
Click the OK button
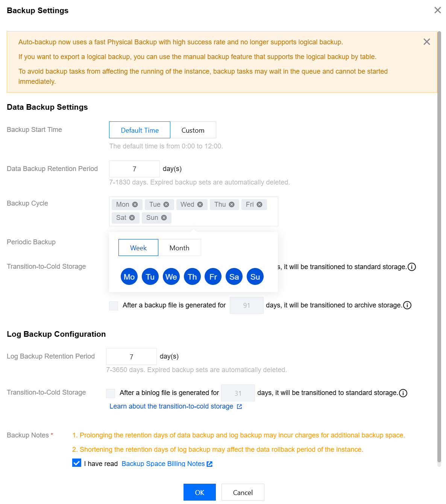click(199, 492)
